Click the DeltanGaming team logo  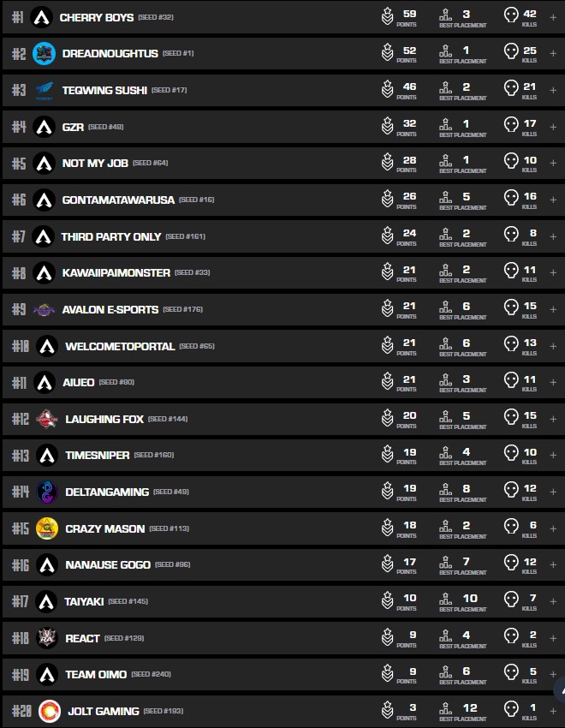pyautogui.click(x=47, y=492)
